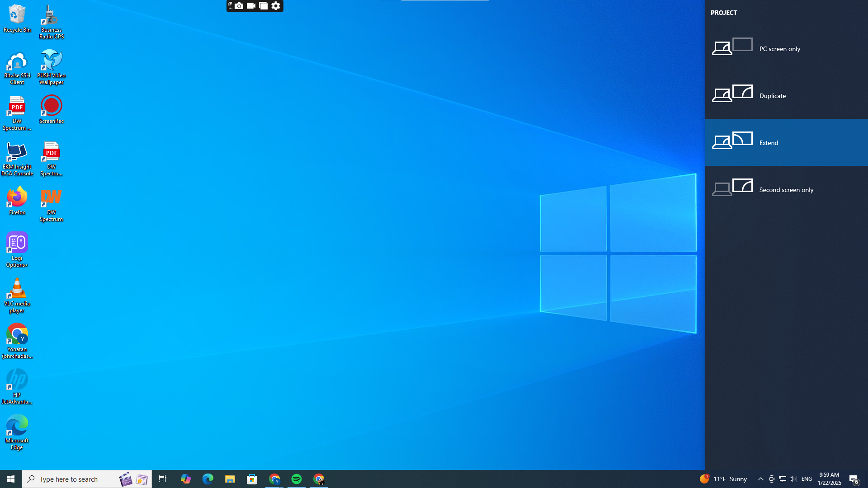Click the camera screenshot icon in the top toolbar
The image size is (868, 488).
[x=239, y=6]
